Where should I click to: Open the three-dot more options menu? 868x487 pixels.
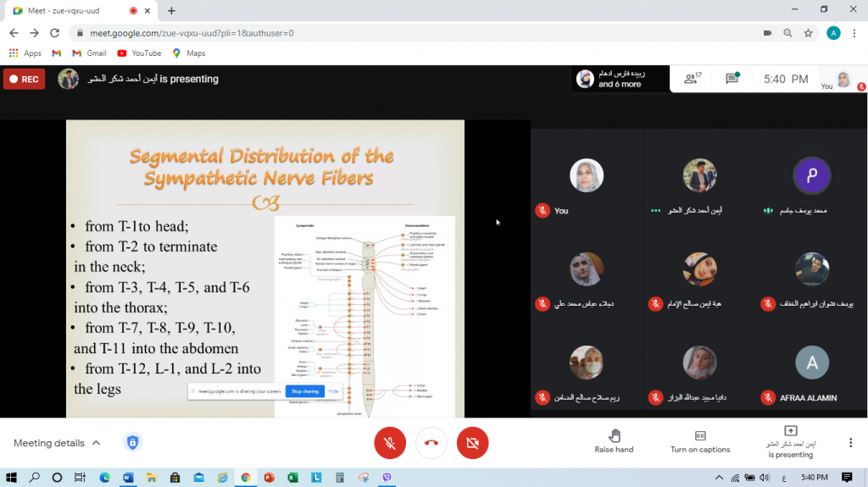850,443
